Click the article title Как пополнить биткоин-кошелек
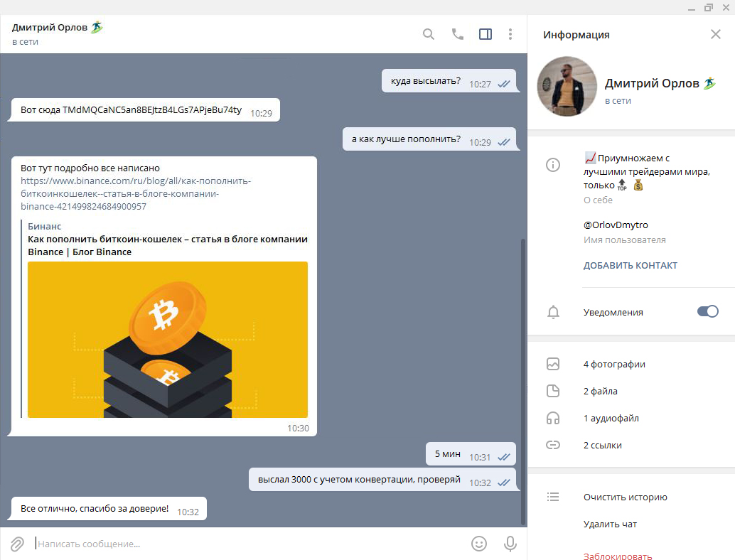Viewport: 735px width, 560px height. (x=168, y=246)
